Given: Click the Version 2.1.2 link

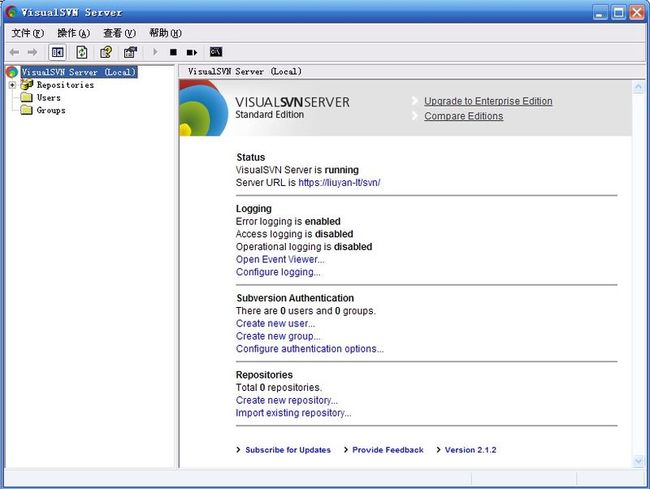Looking at the screenshot, I should [x=470, y=450].
